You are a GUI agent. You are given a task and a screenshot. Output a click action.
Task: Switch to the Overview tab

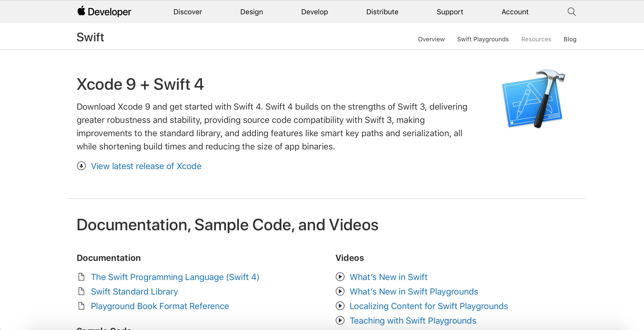click(431, 39)
